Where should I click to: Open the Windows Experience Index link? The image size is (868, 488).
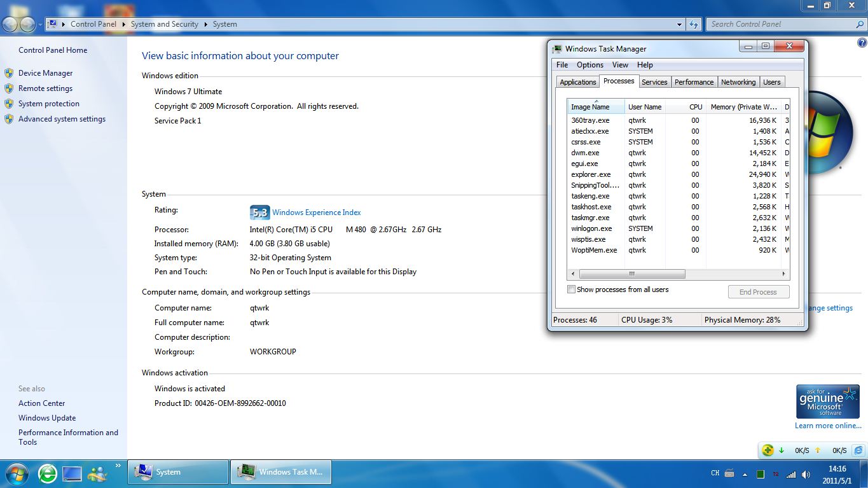[316, 213]
